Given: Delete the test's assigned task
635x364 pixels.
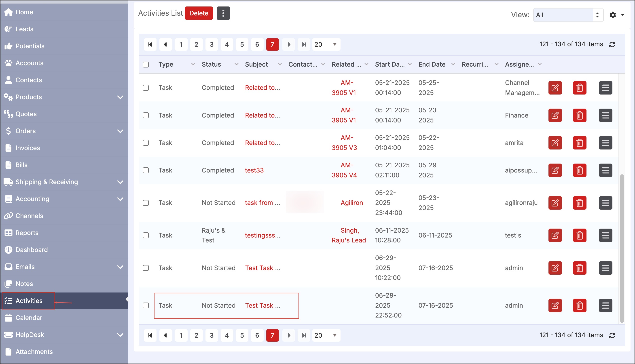Looking at the screenshot, I should pos(580,235).
